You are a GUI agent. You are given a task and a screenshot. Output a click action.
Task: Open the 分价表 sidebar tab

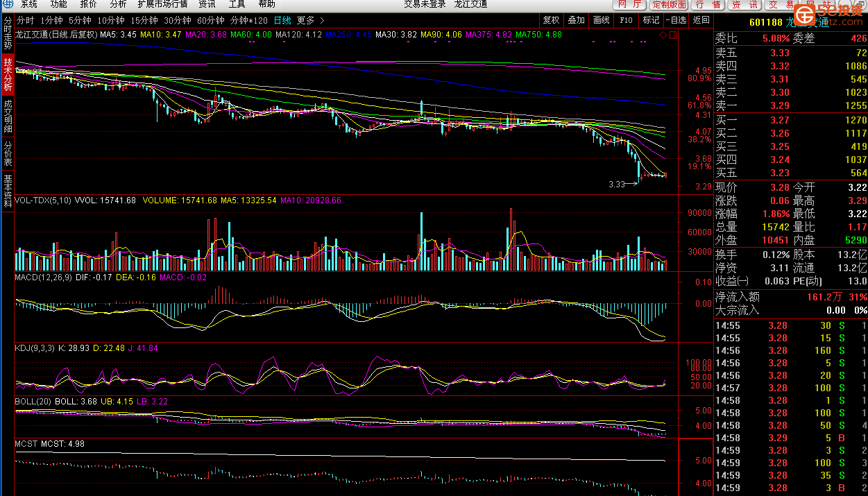[8, 153]
